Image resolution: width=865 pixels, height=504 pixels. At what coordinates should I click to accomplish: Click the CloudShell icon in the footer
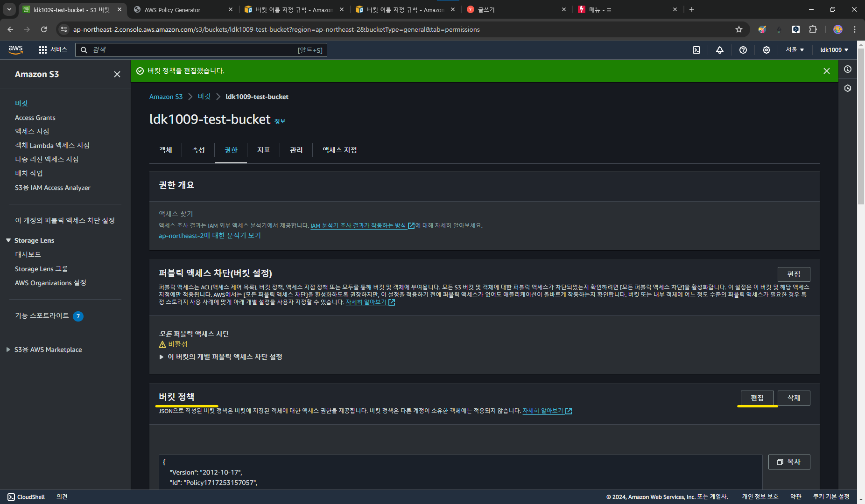click(x=11, y=497)
